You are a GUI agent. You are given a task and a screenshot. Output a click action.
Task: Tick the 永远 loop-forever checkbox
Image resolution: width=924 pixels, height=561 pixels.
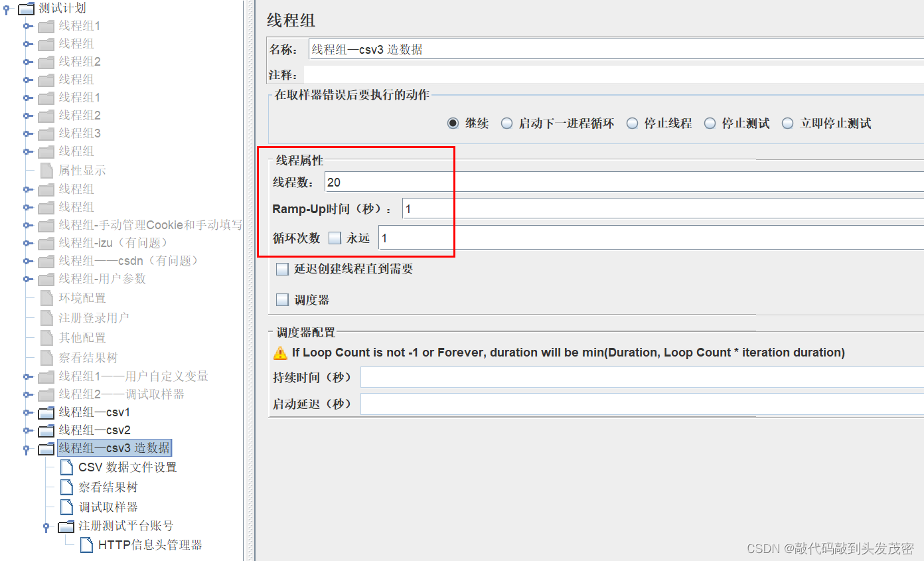pos(335,238)
